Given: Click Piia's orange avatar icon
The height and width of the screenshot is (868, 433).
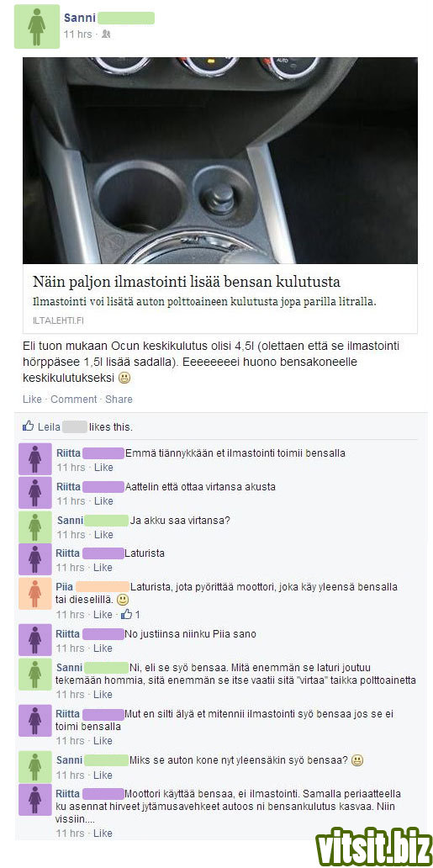Looking at the screenshot, I should [x=34, y=594].
